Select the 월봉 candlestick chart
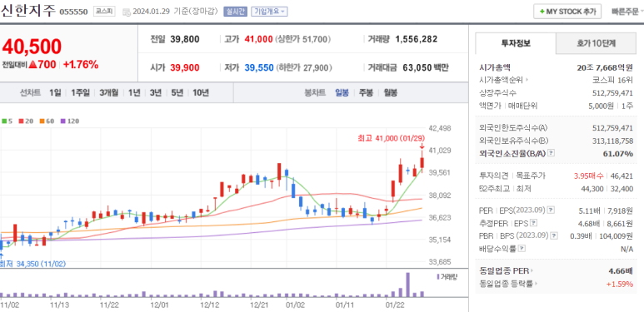The width and height of the screenshot is (644, 312). (x=390, y=92)
